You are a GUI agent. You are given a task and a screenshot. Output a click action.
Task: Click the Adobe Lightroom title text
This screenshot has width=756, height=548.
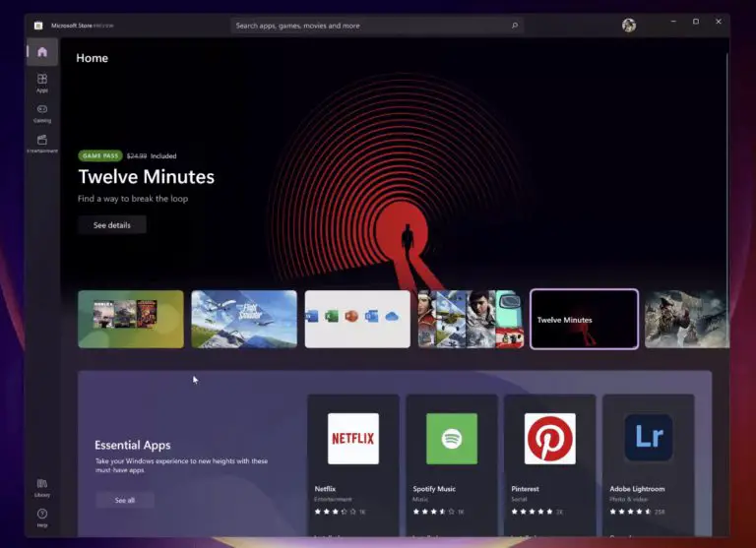pyautogui.click(x=637, y=489)
